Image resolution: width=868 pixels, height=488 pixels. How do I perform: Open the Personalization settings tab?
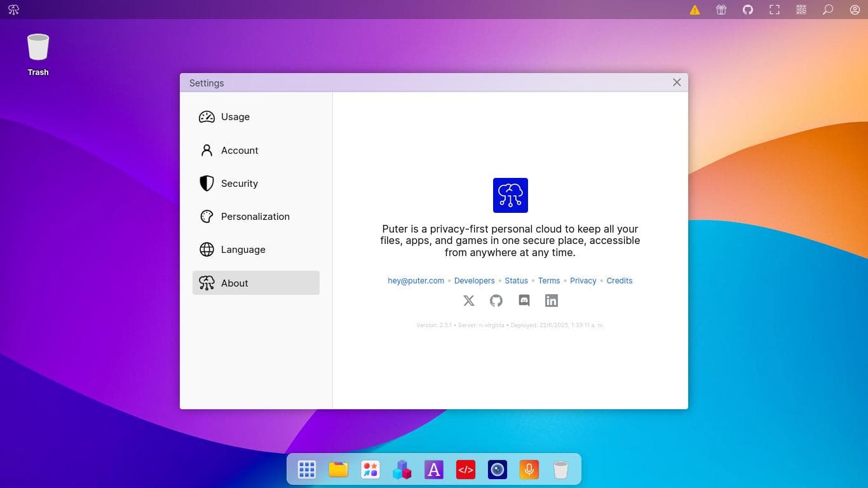(256, 216)
